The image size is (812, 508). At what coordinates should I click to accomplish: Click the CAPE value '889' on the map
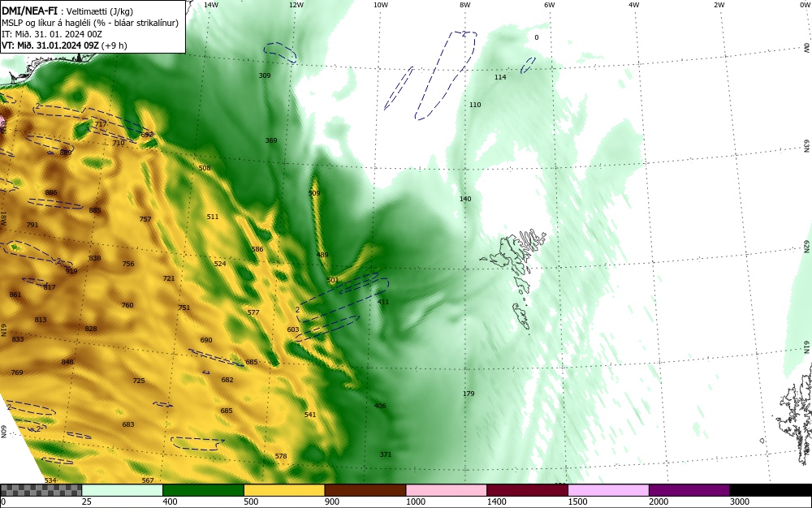(x=66, y=153)
